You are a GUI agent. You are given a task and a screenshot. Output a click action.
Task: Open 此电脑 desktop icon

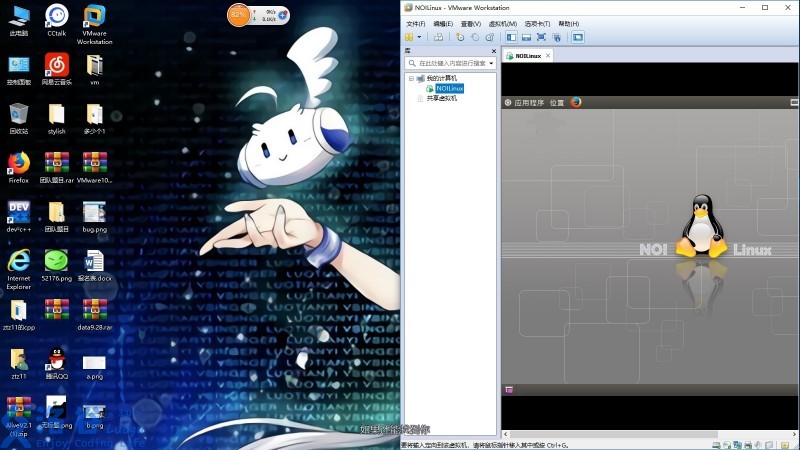click(19, 21)
